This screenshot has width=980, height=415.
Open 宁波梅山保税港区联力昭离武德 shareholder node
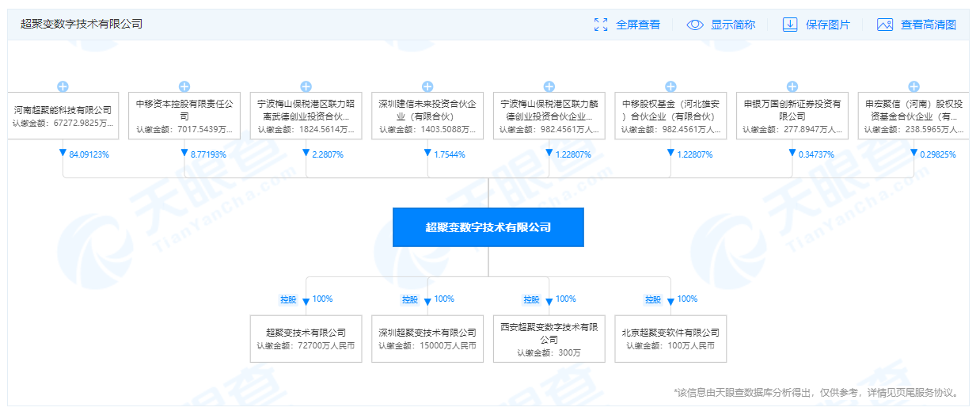click(306, 116)
